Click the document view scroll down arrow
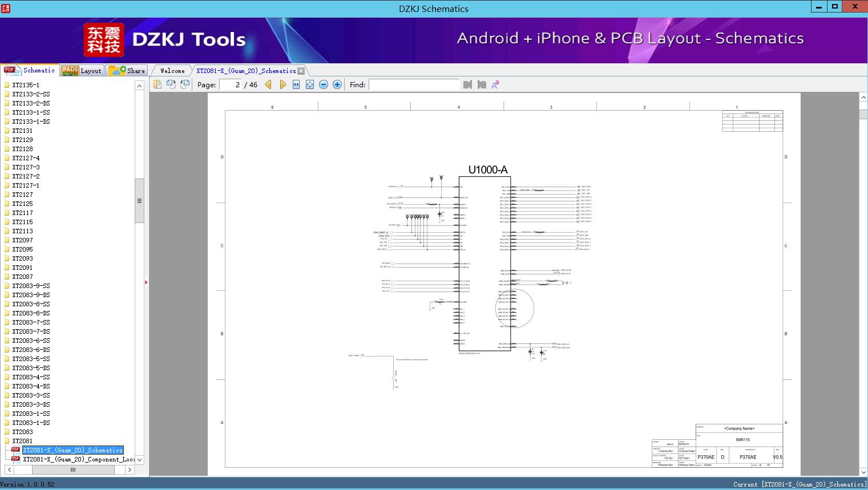The width and height of the screenshot is (868, 490). 863,472
